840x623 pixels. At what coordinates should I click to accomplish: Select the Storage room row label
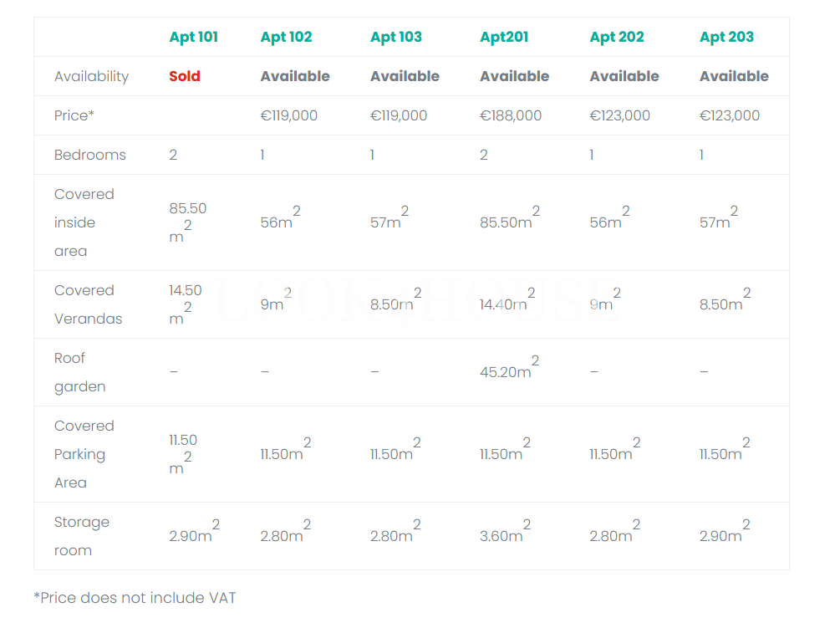coord(81,536)
